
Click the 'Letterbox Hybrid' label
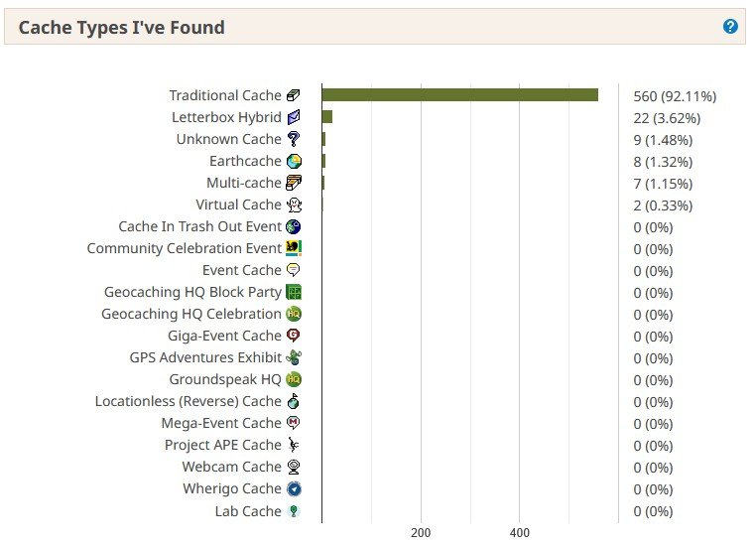click(x=226, y=117)
